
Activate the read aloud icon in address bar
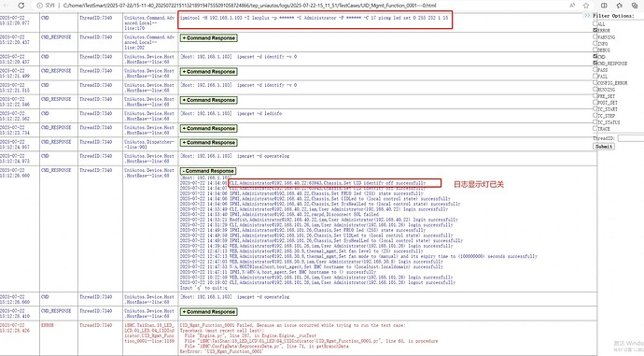572,6
